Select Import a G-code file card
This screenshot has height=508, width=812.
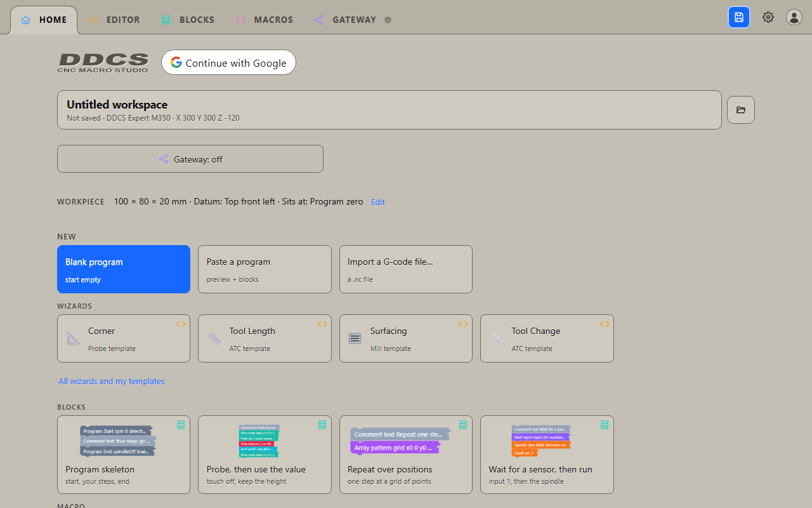click(406, 269)
